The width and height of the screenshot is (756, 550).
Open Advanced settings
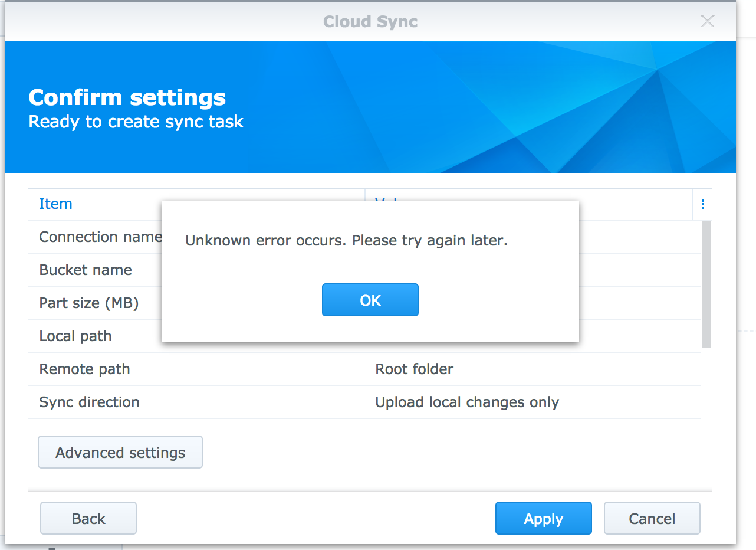pos(120,452)
